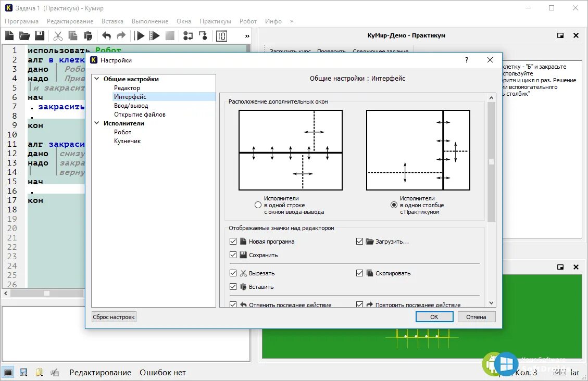Viewport: 588px width, 381px height.
Task: Click the settings pane scroll-down arrow
Action: [x=491, y=303]
